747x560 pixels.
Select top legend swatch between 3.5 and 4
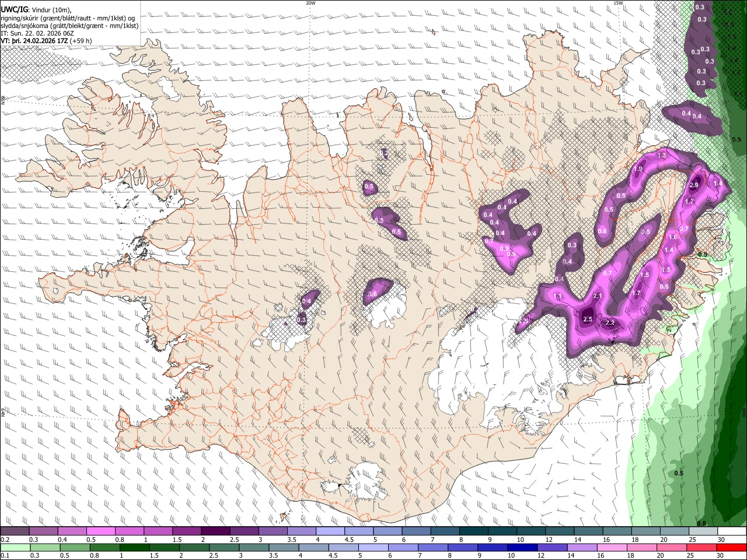(302, 531)
